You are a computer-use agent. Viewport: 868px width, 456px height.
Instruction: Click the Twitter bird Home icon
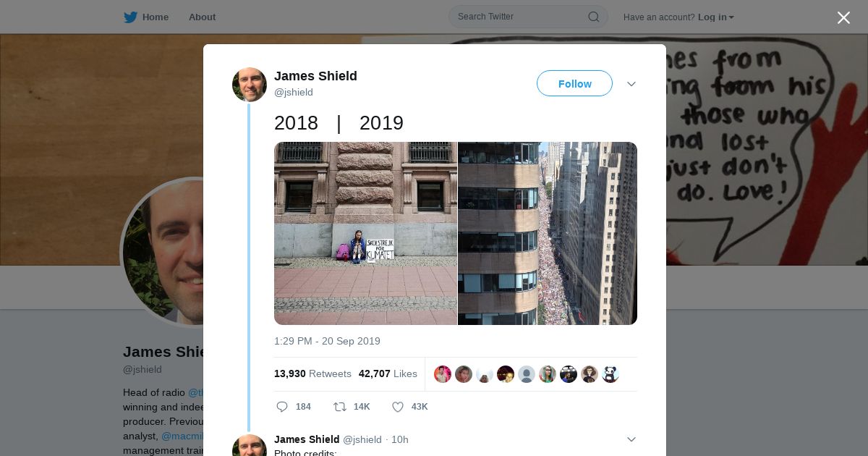[x=130, y=17]
